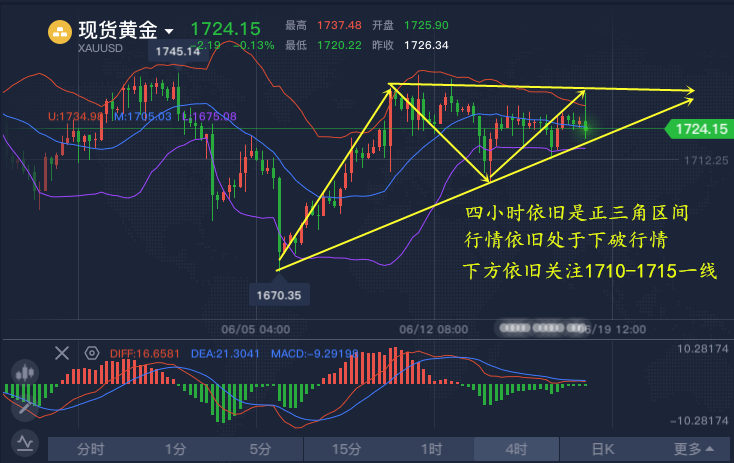Switch to 日K daily chart
The height and width of the screenshot is (463, 734).
point(602,449)
